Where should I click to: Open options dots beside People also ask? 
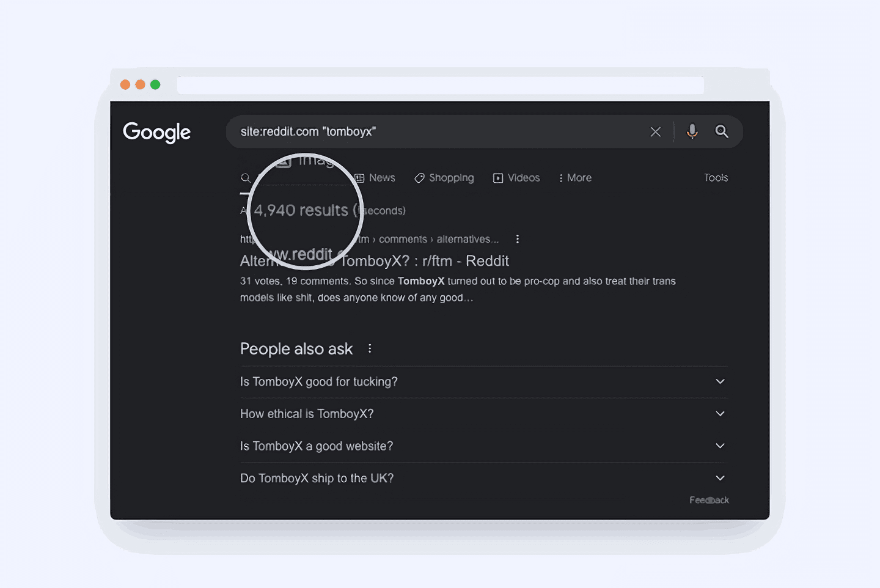pyautogui.click(x=370, y=348)
